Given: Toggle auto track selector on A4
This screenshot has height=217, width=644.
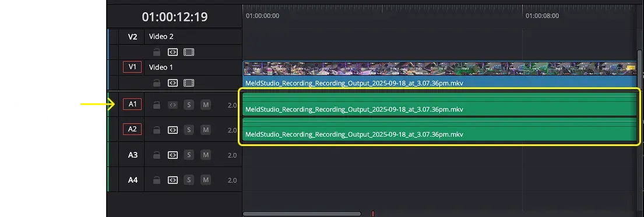Looking at the screenshot, I should [173, 180].
